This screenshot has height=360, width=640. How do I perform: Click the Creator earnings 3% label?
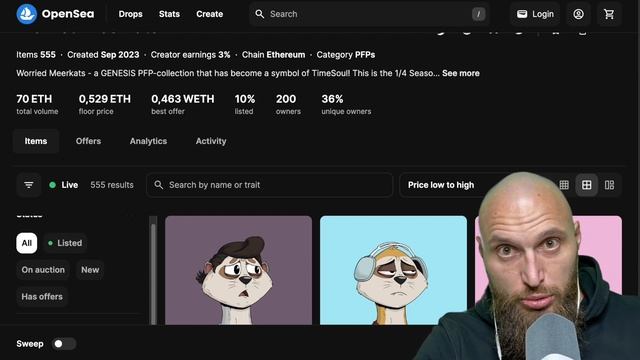coord(190,55)
